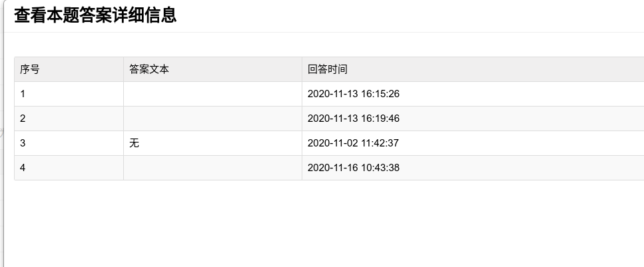Screen dimensions: 644x267
Task: Select the timestamp 2020-11-16 10:43:38
Action: point(354,168)
